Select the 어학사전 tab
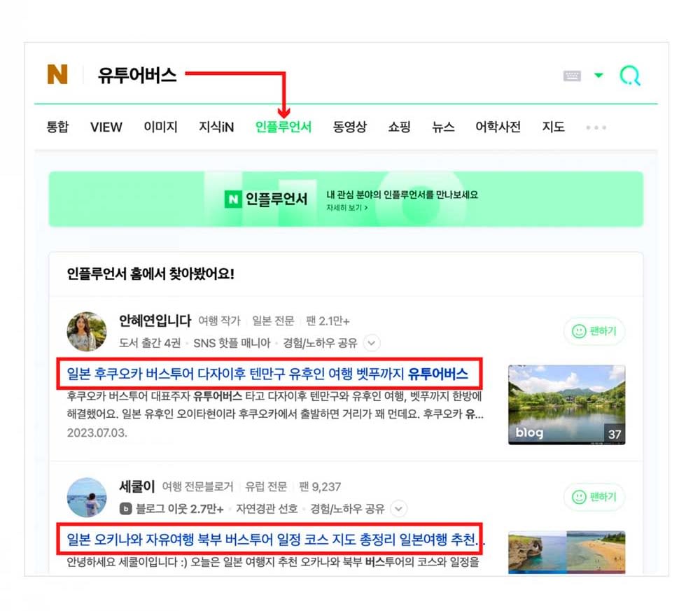 (x=498, y=127)
